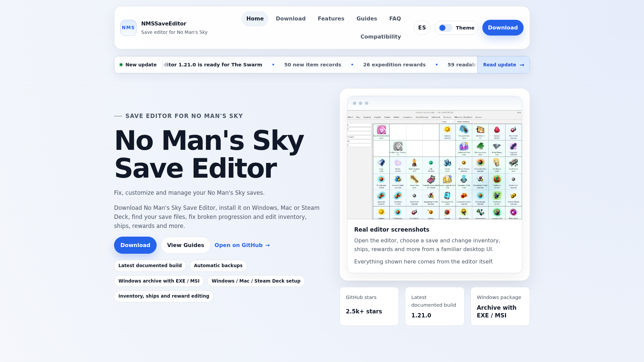Select the Automatic backups chip

coord(218,266)
